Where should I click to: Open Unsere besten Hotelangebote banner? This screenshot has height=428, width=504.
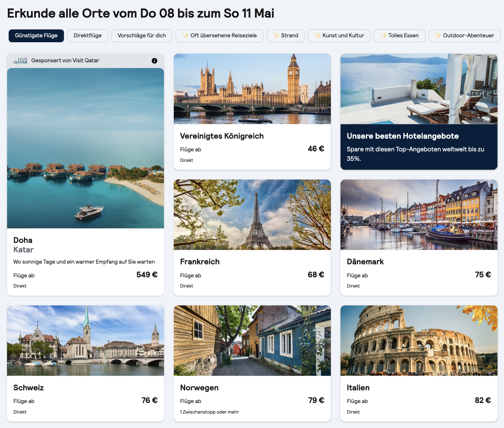(419, 112)
